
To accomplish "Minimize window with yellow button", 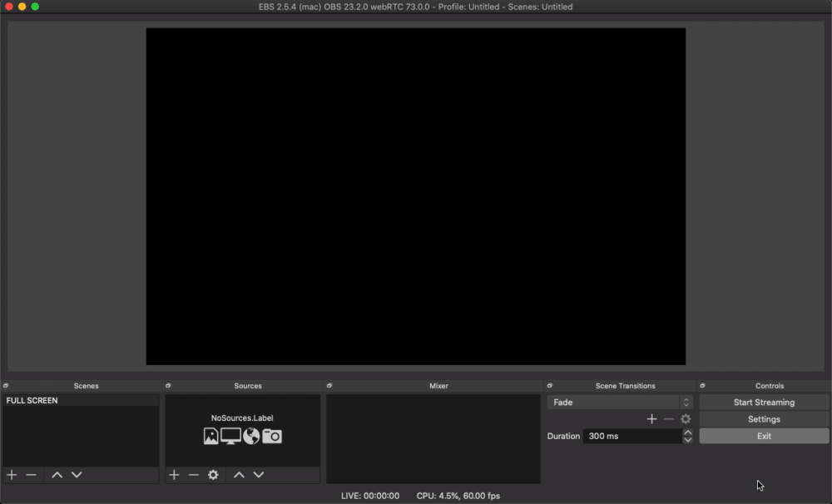I will [22, 7].
